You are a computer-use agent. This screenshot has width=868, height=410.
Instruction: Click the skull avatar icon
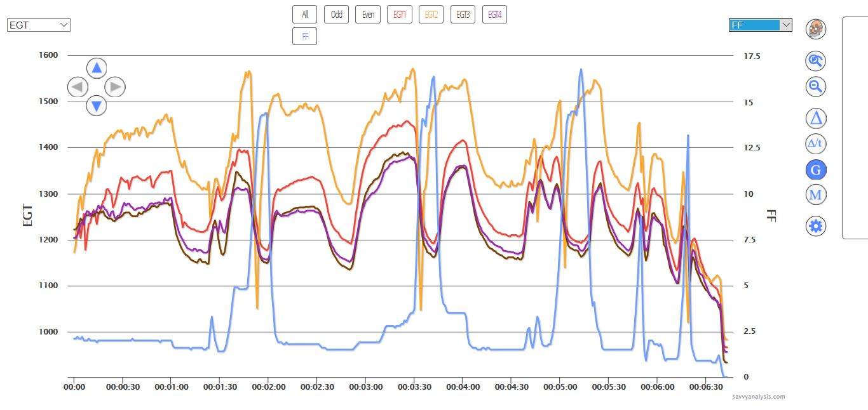click(816, 29)
